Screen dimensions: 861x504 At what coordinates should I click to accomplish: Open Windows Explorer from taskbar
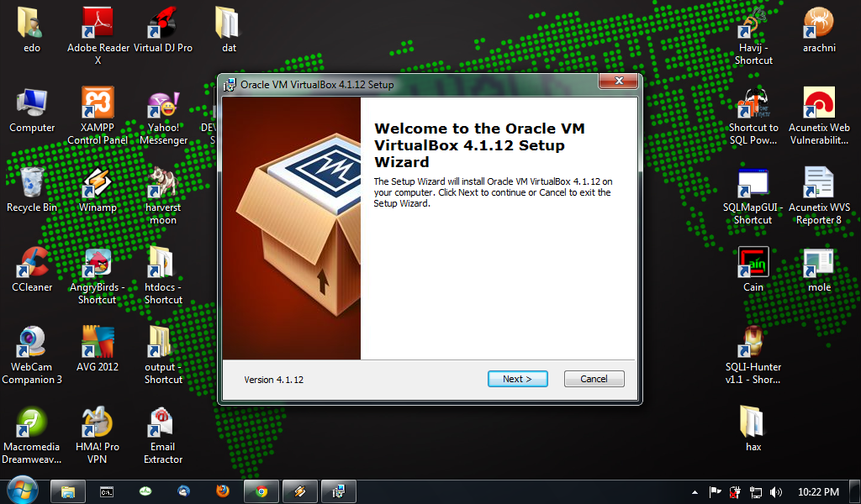68,491
